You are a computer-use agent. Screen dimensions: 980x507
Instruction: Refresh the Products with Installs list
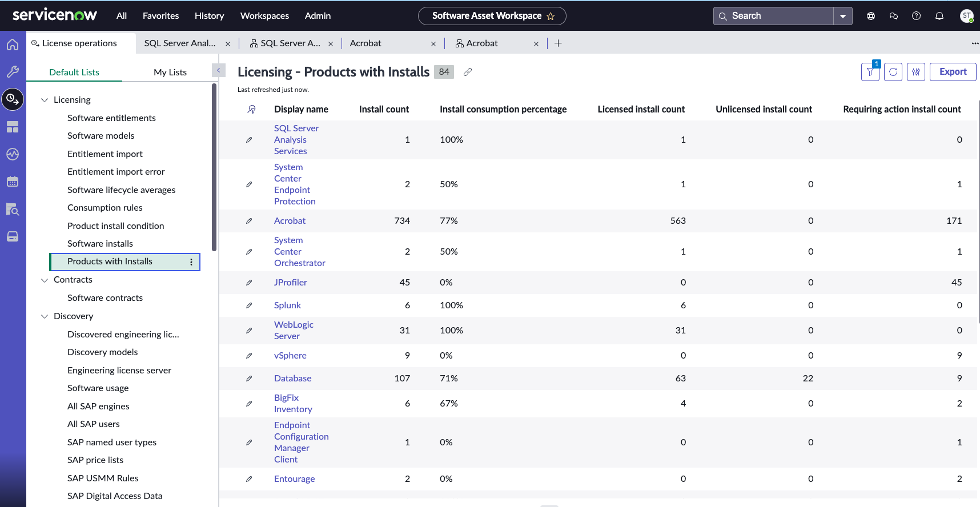tap(893, 72)
